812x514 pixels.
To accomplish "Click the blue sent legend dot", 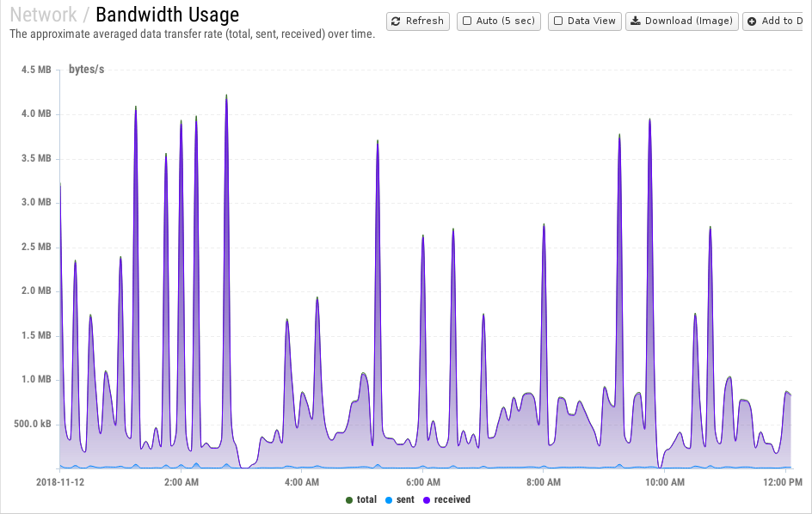I will coord(389,500).
